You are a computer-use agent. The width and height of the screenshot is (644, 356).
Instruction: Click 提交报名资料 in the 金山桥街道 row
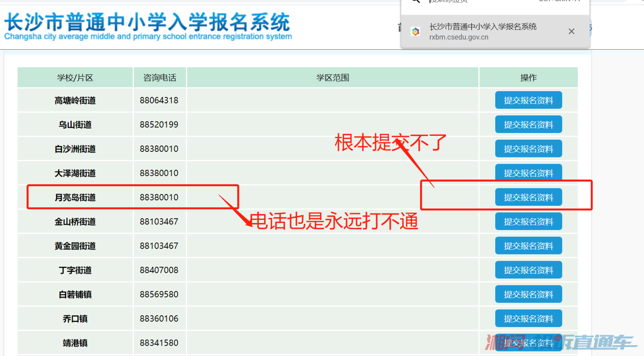529,221
